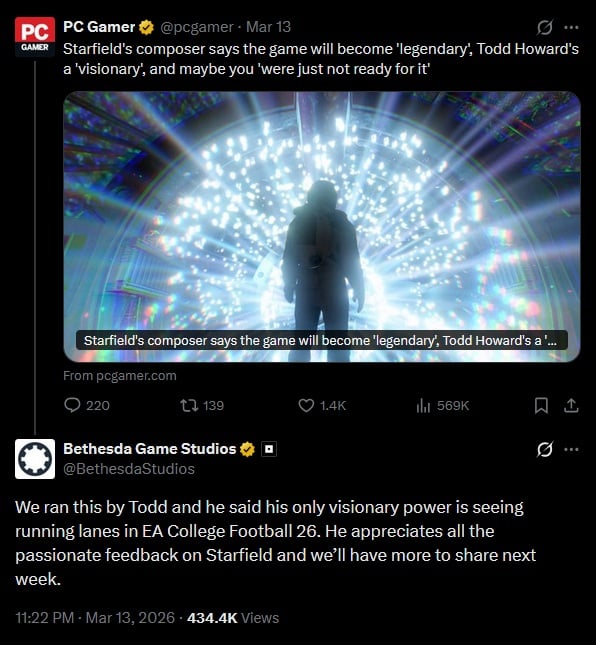The image size is (596, 645).
Task: Click the Starfield article preview image
Action: point(322,227)
